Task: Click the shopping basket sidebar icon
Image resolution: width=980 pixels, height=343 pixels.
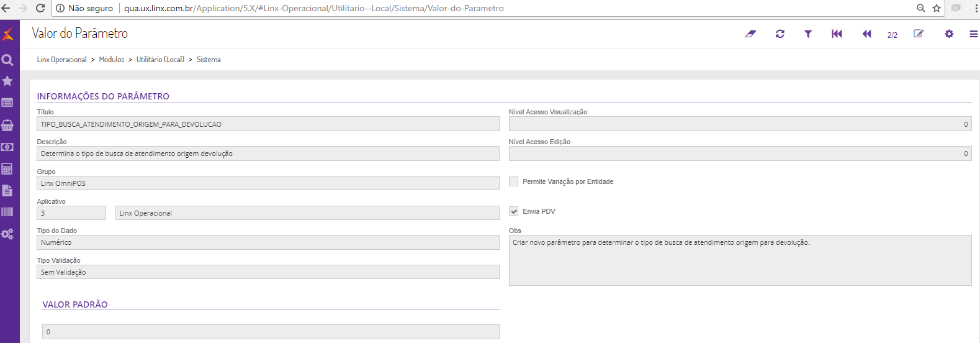Action: 7,126
